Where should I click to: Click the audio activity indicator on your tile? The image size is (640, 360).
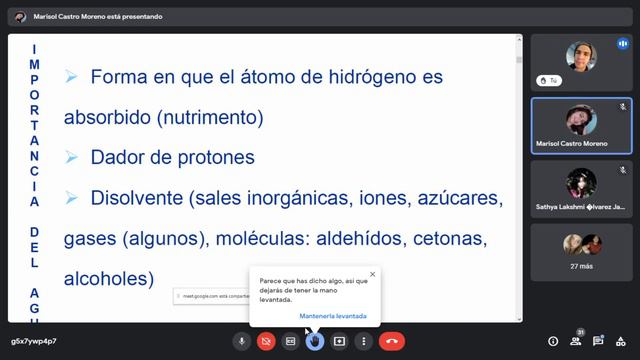(623, 43)
